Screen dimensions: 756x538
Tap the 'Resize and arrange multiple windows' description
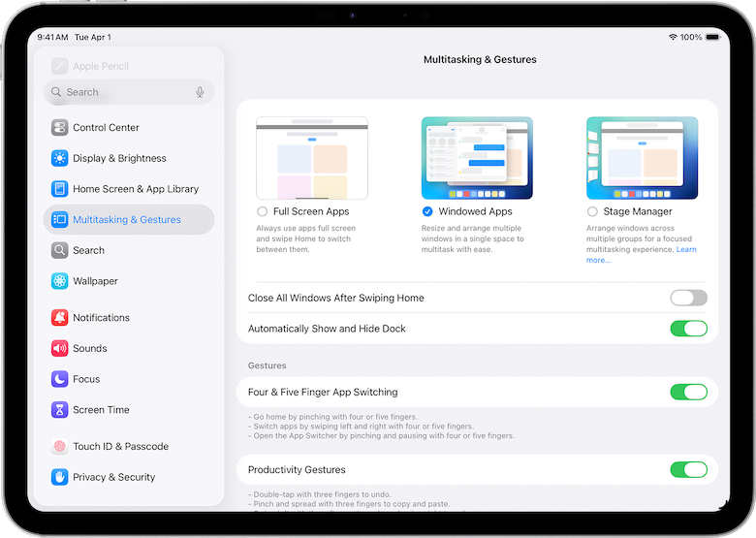click(x=473, y=238)
